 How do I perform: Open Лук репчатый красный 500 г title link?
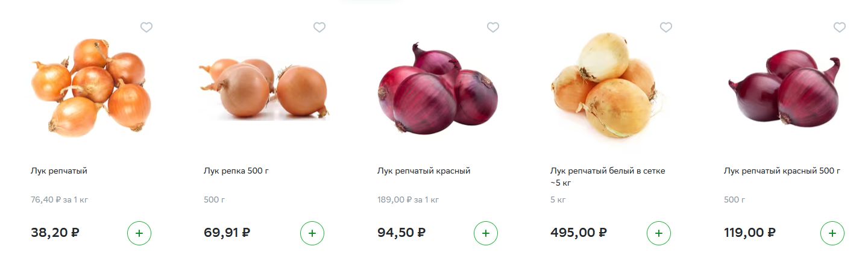[782, 171]
